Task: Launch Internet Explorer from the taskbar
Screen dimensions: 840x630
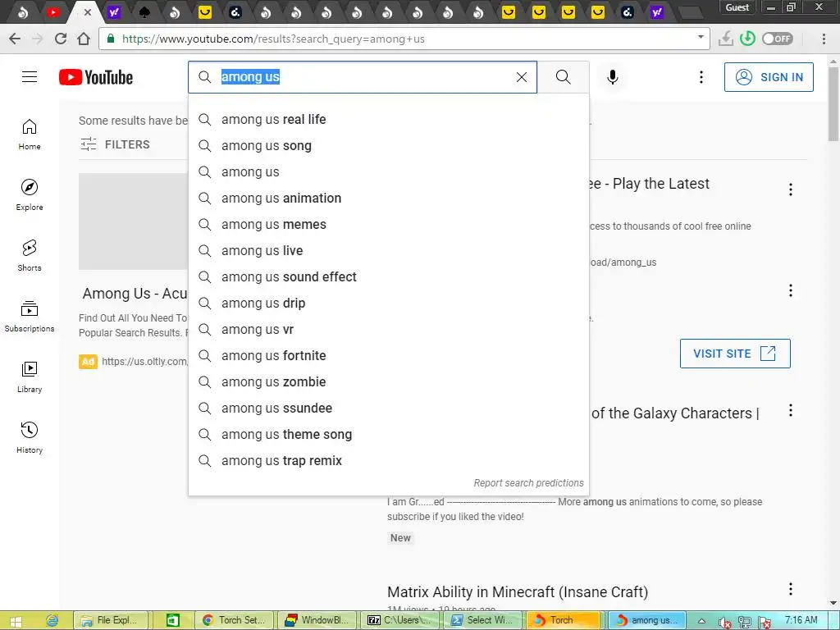Action: point(52,621)
